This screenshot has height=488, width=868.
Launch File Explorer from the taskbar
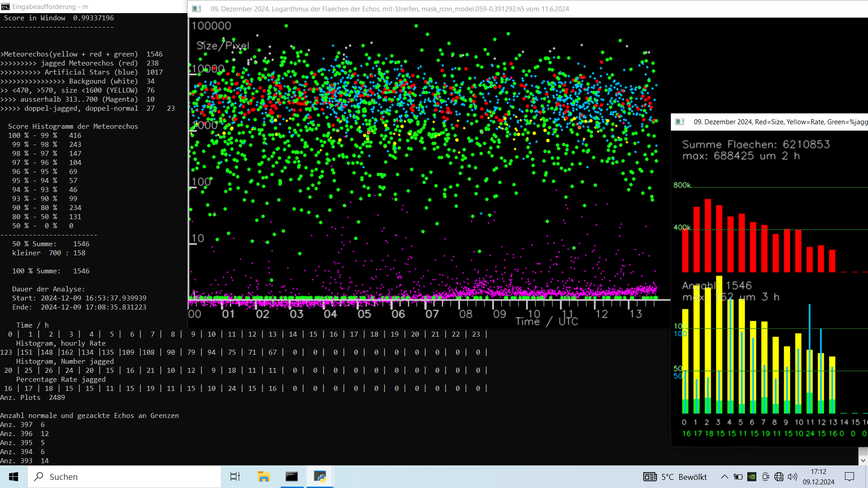[264, 477]
